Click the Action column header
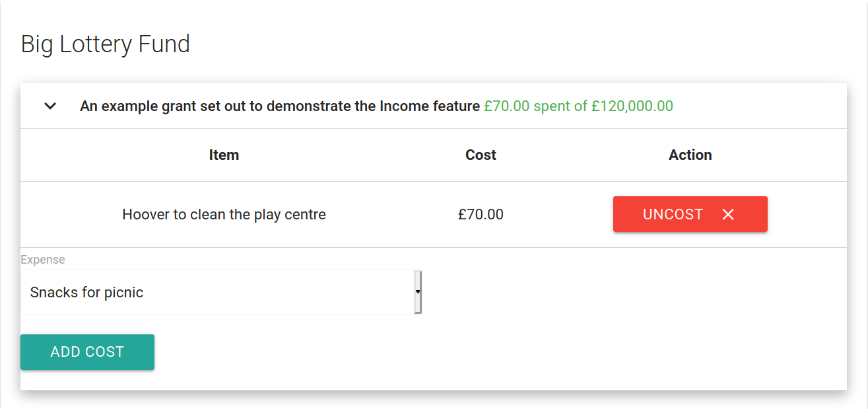868x409 pixels. click(690, 155)
